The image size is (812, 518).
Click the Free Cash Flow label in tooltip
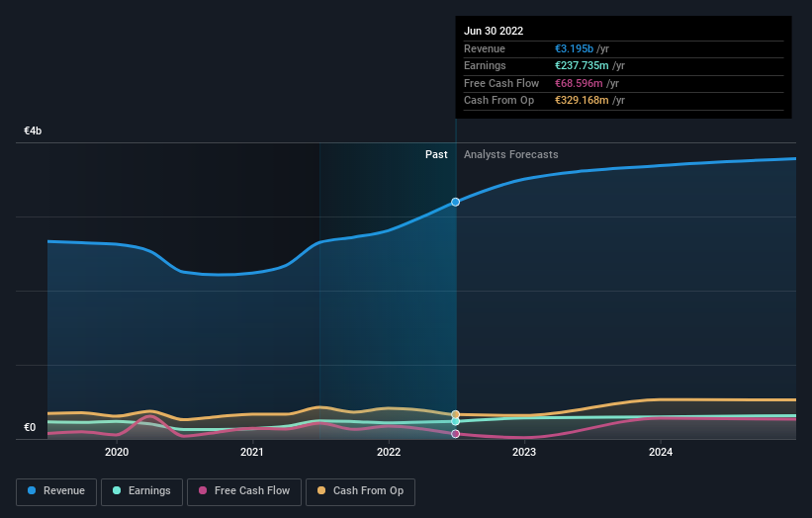click(501, 83)
